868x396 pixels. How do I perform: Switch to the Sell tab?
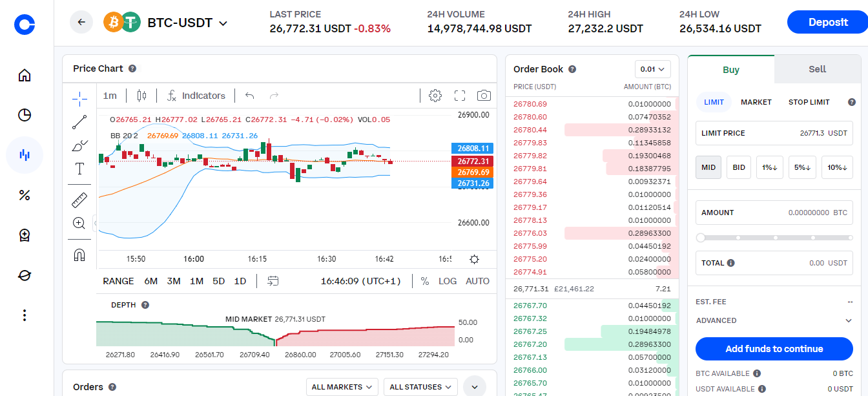[817, 69]
